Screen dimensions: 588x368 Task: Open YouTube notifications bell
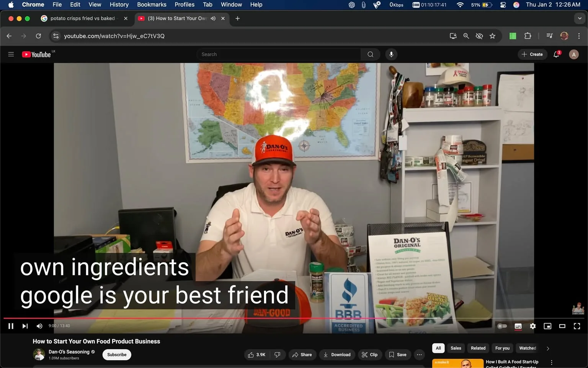[x=556, y=54]
